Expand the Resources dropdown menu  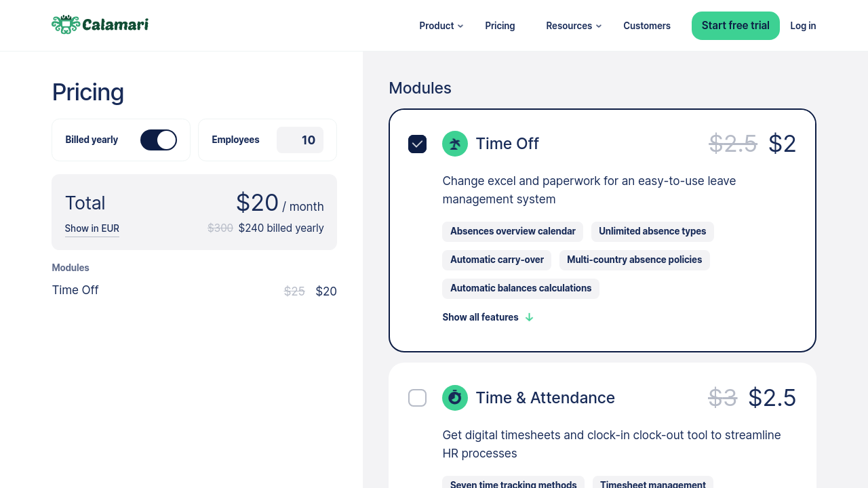coord(573,26)
